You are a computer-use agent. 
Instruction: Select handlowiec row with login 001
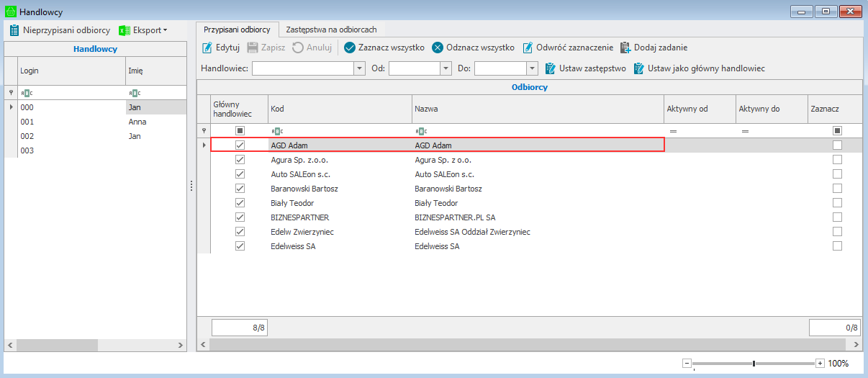coord(27,122)
